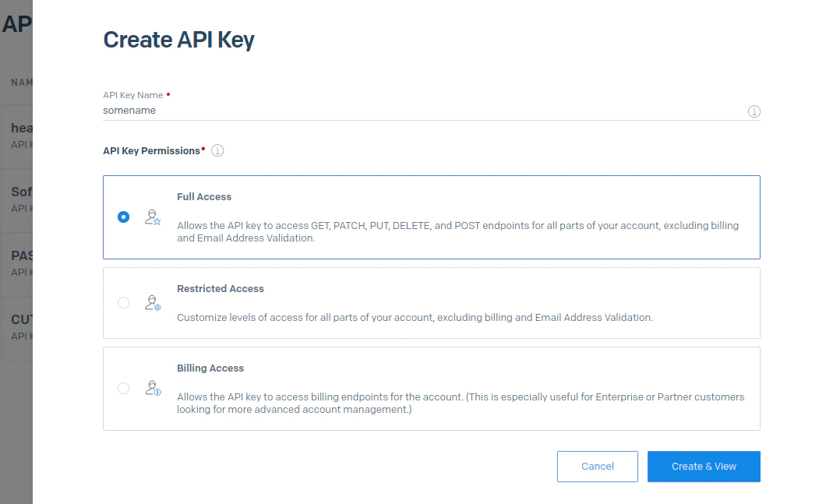
Task: Select the Restricted Access radio button
Action: [123, 303]
